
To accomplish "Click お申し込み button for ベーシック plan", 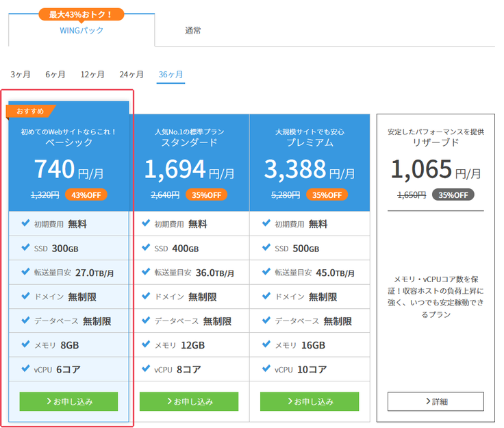I will click(68, 401).
